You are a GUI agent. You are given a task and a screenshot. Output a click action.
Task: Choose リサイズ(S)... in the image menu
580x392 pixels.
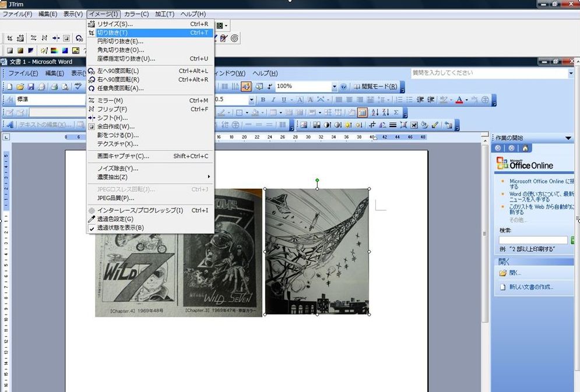[x=115, y=24]
